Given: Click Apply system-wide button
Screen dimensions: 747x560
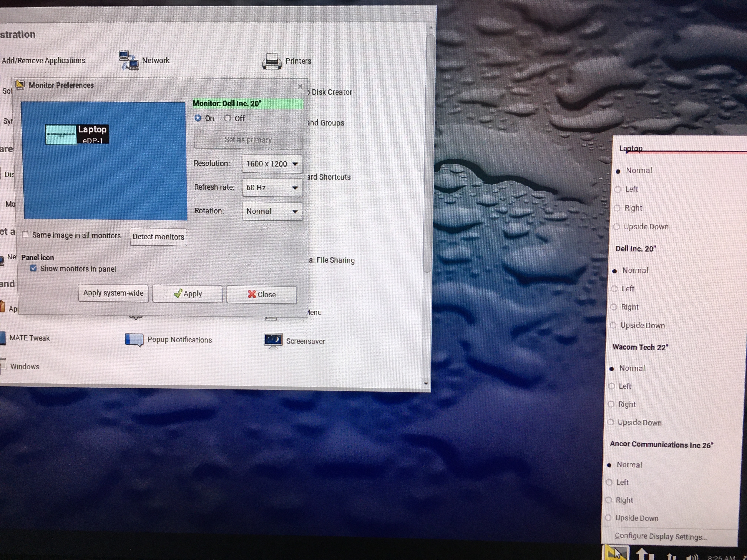Looking at the screenshot, I should click(113, 293).
